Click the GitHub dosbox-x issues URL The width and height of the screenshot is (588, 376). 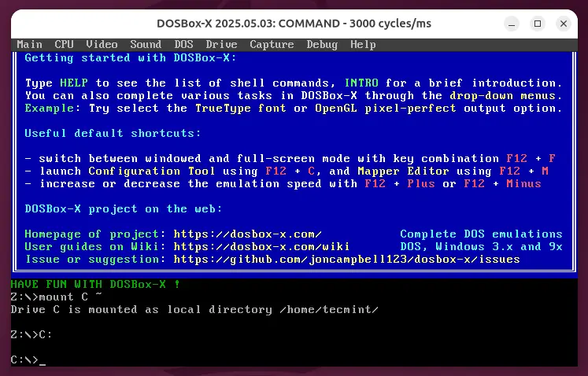point(346,259)
